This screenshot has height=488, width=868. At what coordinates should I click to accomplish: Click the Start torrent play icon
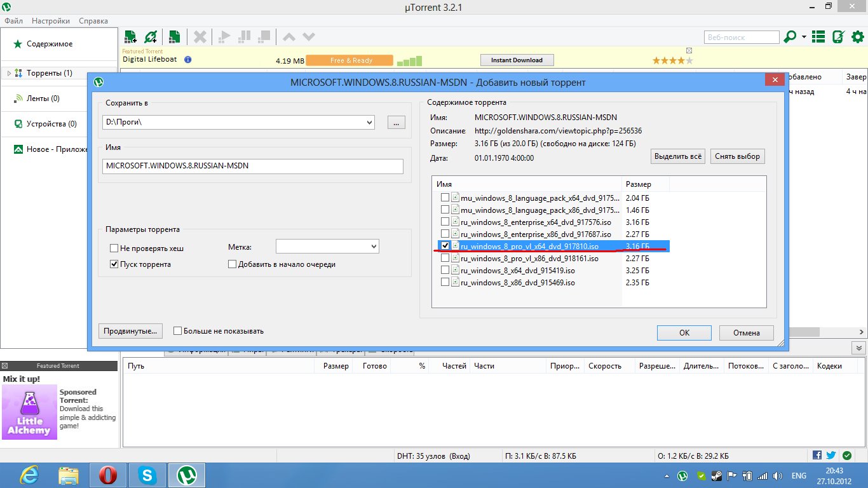point(224,37)
